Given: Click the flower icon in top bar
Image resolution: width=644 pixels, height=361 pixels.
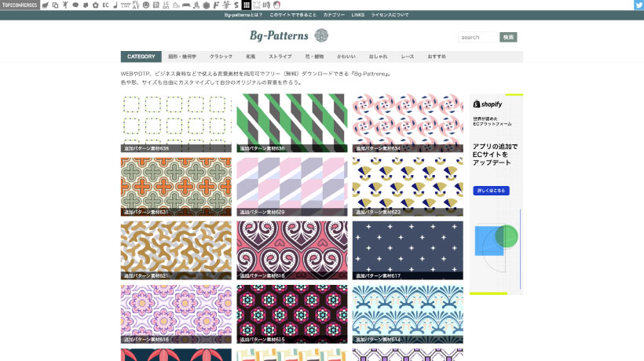Looking at the screenshot, I should [96, 5].
